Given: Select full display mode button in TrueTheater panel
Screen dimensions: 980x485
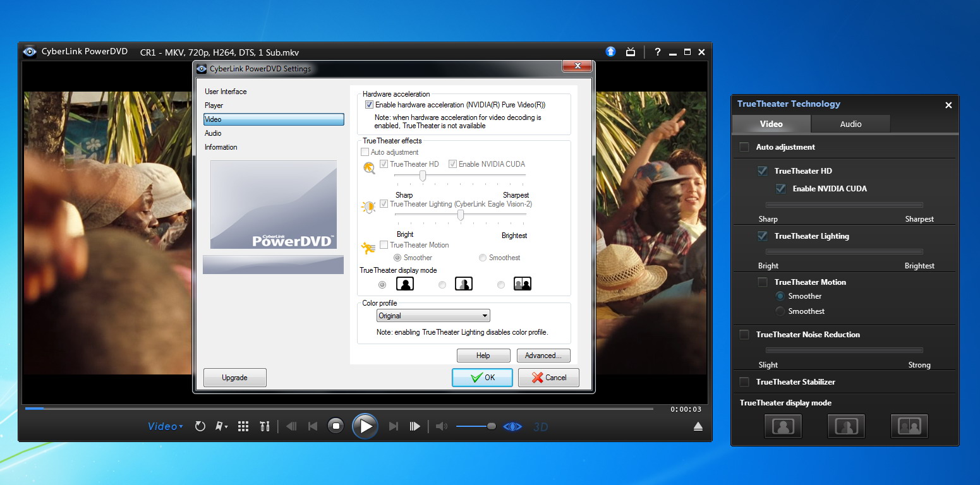Looking at the screenshot, I should pos(783,426).
